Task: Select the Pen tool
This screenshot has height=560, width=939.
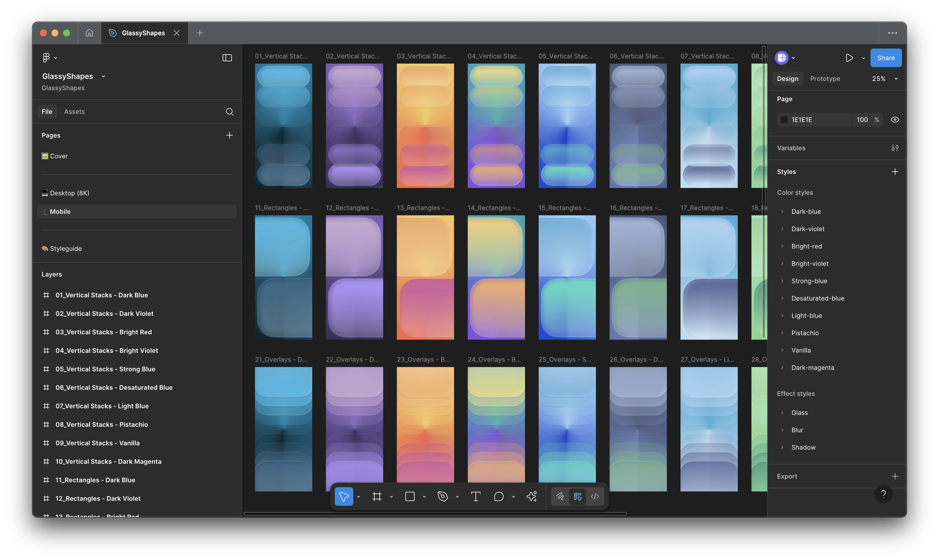Action: coord(443,496)
